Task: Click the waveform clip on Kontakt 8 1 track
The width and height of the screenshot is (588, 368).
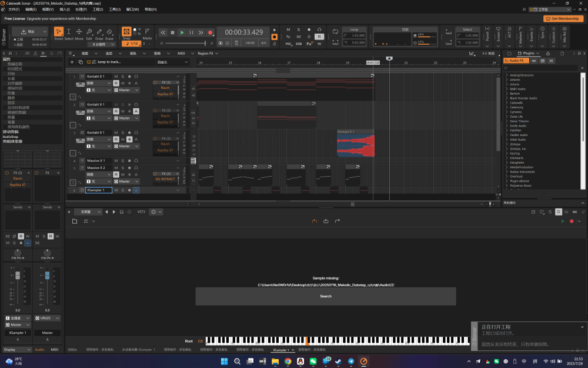Action: tap(356, 143)
